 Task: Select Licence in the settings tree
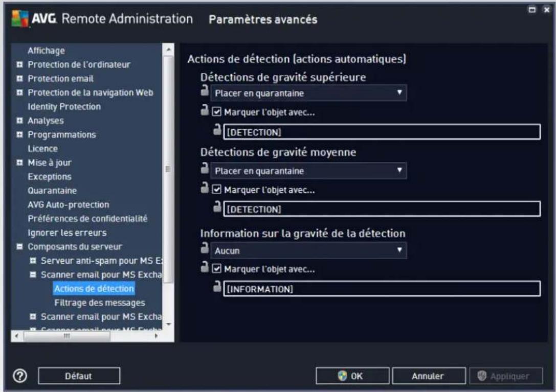[42, 149]
